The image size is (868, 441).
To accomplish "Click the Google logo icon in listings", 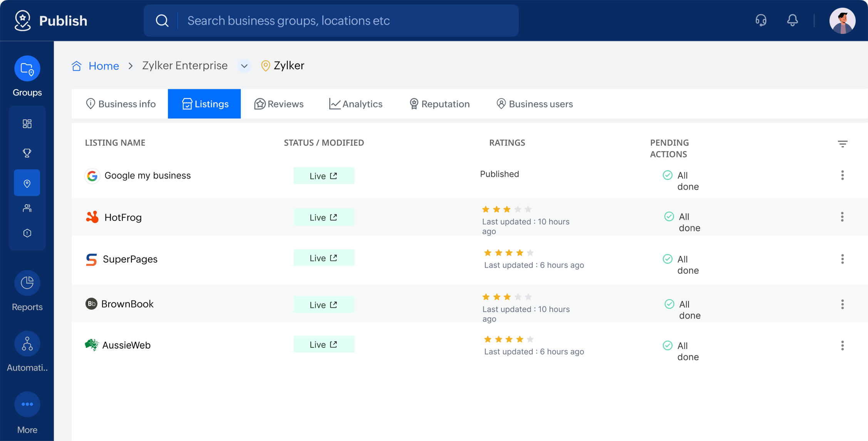I will [92, 176].
